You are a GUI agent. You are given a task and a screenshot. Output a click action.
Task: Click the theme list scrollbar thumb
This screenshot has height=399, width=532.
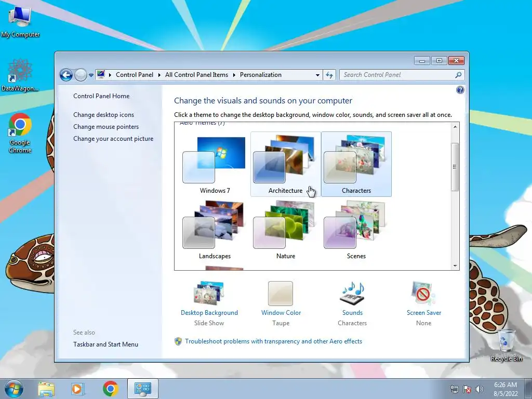point(455,167)
